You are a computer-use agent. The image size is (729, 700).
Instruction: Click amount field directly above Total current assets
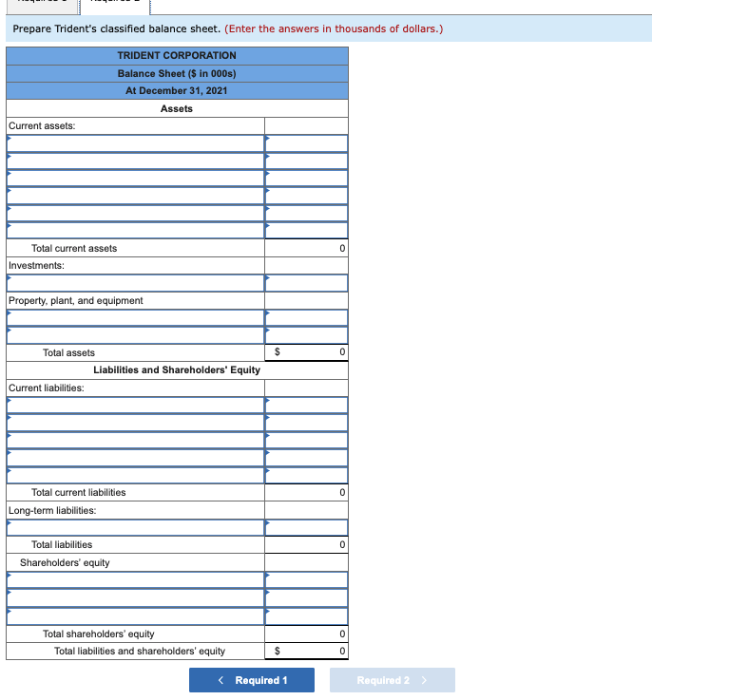tap(306, 231)
